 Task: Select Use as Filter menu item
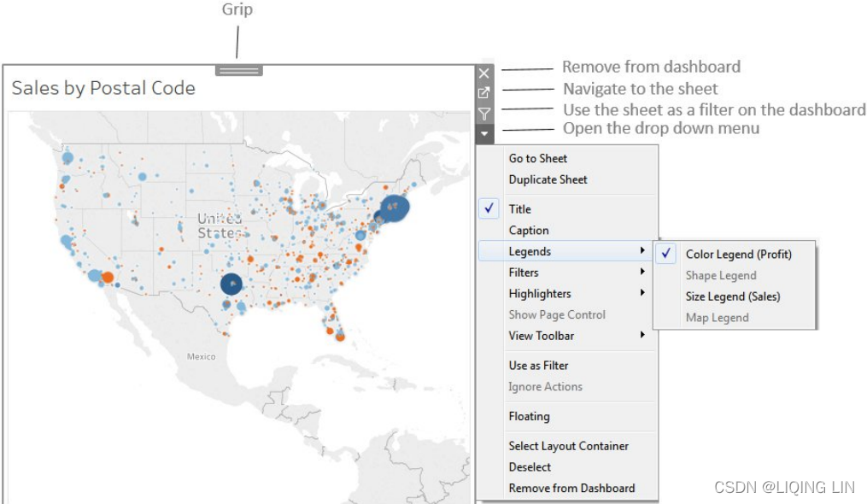pos(568,365)
